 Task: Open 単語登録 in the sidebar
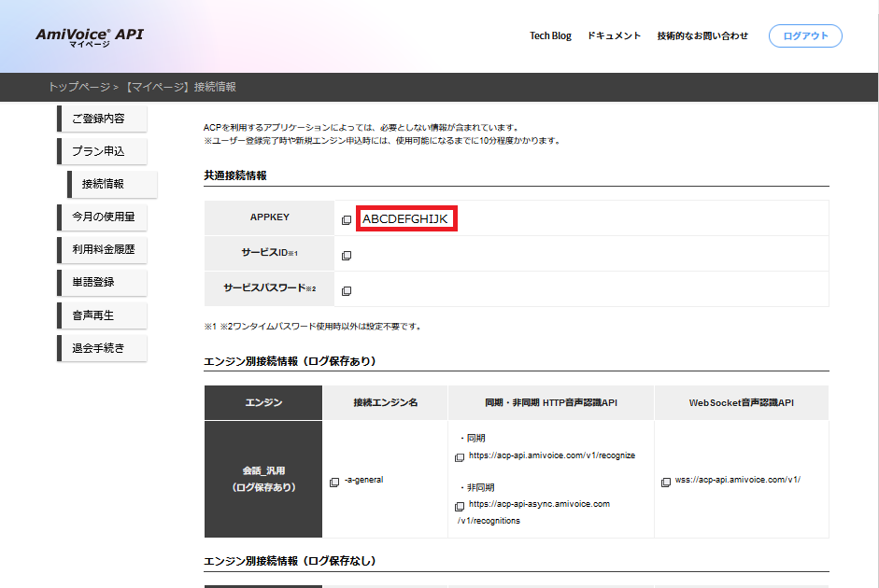click(102, 282)
